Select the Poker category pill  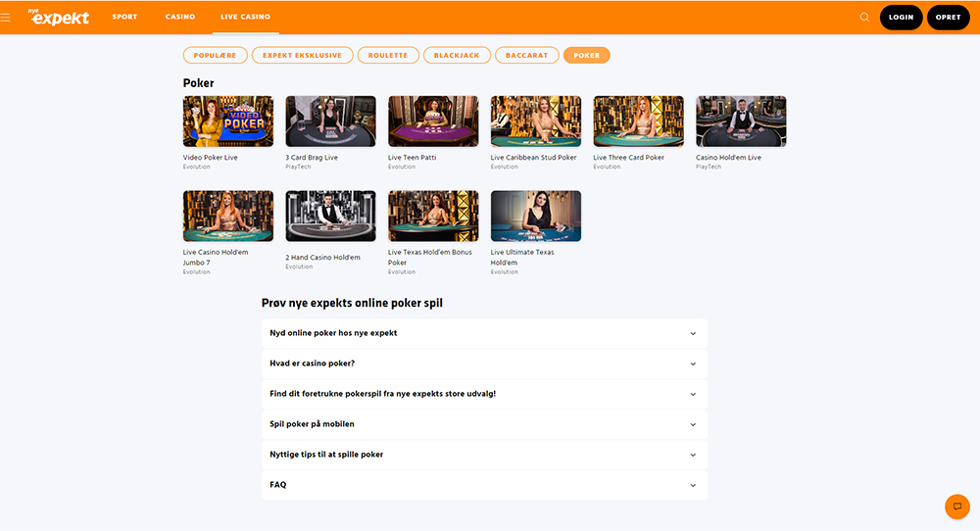[586, 55]
